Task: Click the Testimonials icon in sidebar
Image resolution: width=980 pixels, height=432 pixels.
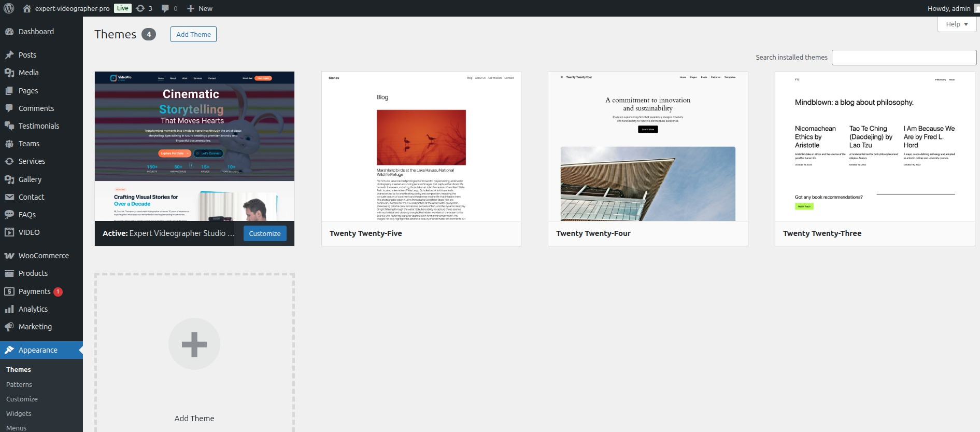Action: click(9, 126)
